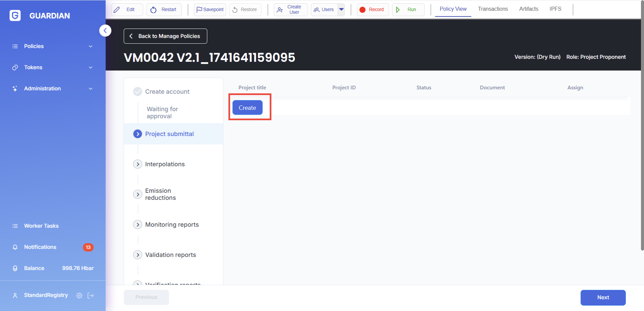This screenshot has width=644, height=311.
Task: Click the notifications badge showing 13
Action: 88,247
